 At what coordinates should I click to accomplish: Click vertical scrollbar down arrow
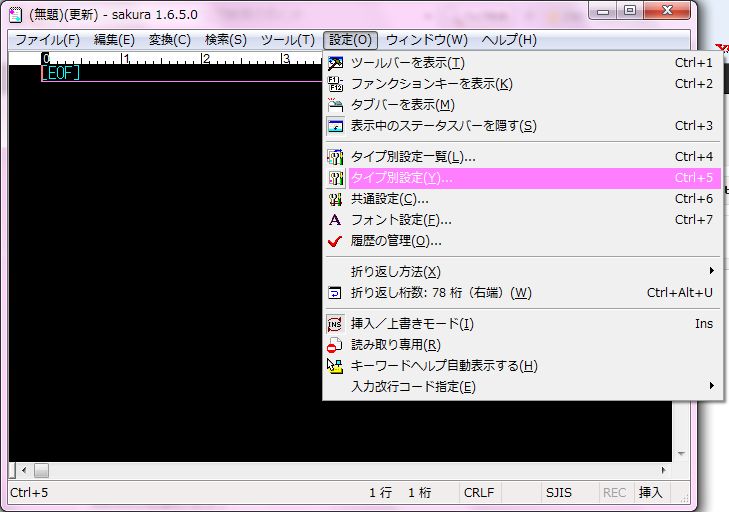681,454
